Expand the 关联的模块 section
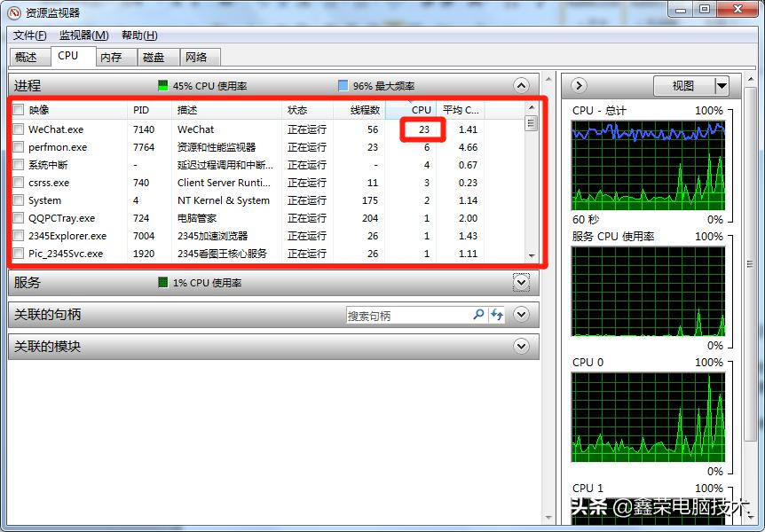This screenshot has width=765, height=532. 522,347
